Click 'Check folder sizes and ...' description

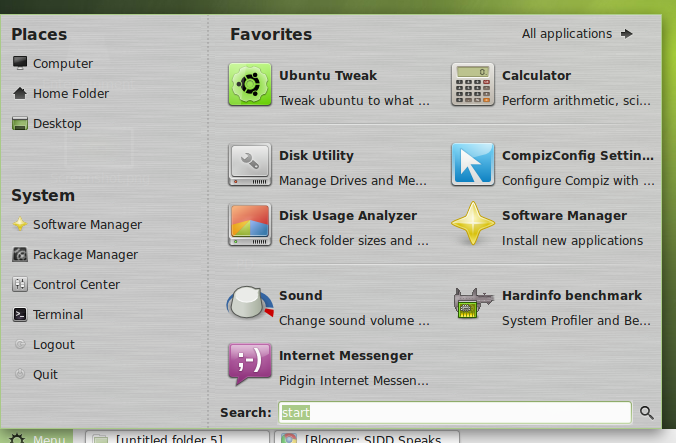(354, 240)
